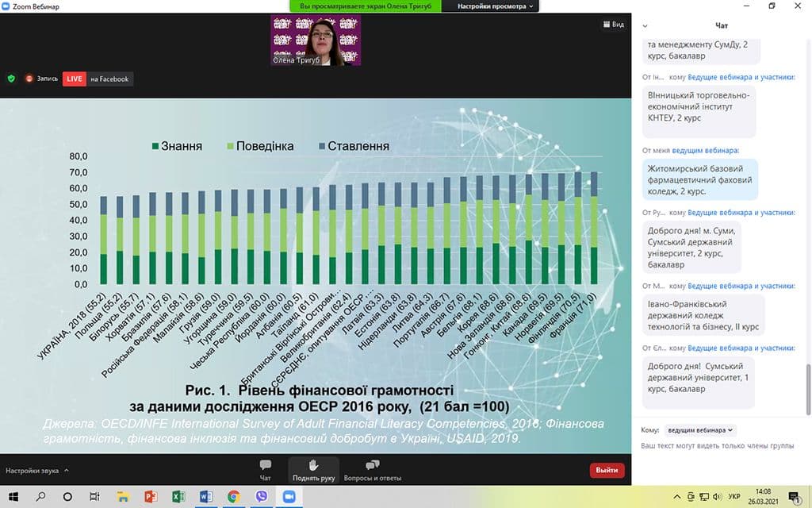
Task: Open Viber from taskbar
Action: [262, 497]
